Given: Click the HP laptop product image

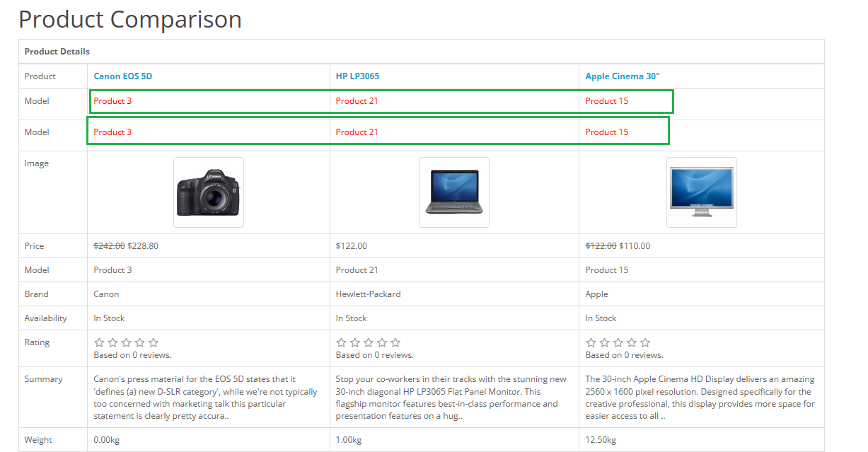Looking at the screenshot, I should [453, 192].
